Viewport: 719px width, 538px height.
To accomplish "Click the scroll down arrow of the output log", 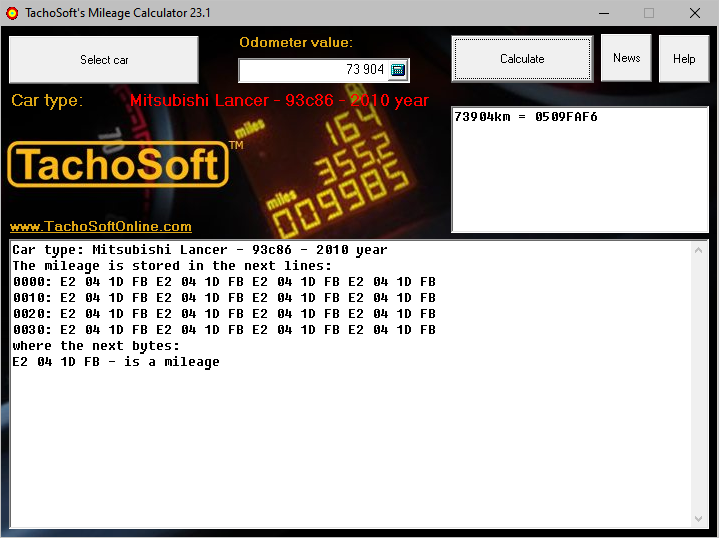I will tap(699, 518).
